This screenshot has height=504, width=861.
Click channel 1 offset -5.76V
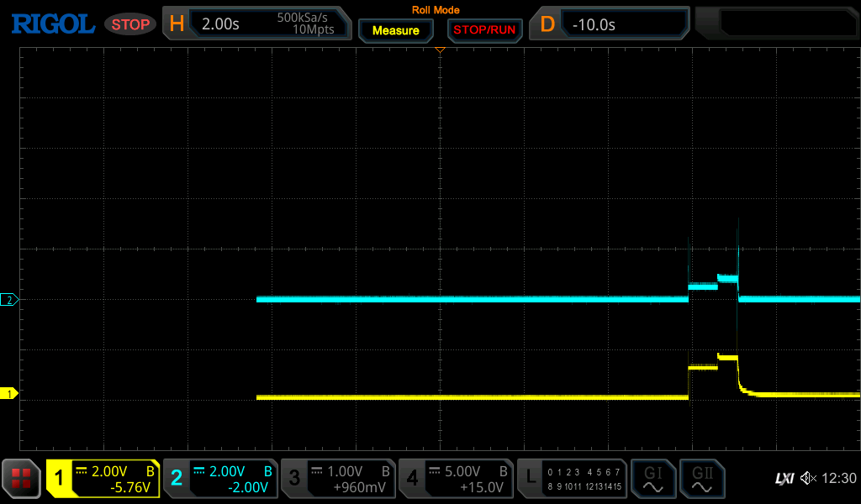pyautogui.click(x=129, y=487)
